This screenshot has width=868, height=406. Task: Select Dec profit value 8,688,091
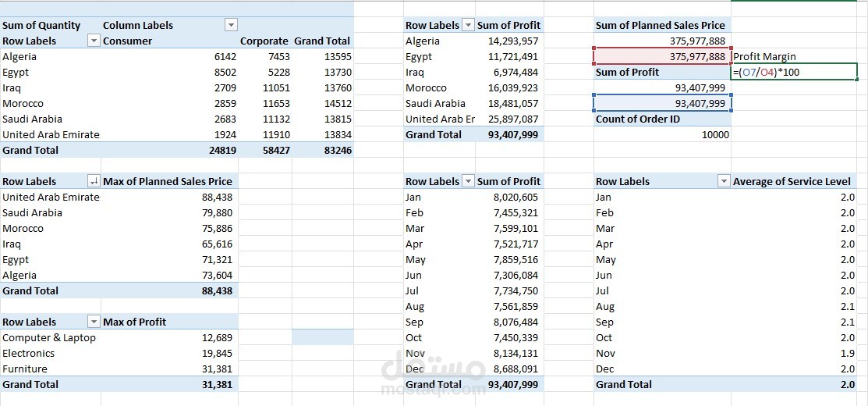512,369
